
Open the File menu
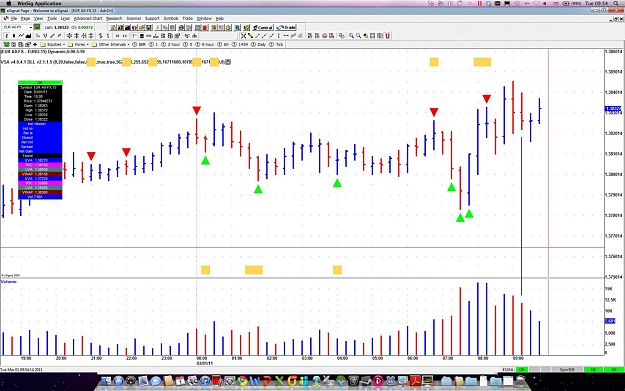pyautogui.click(x=14, y=19)
